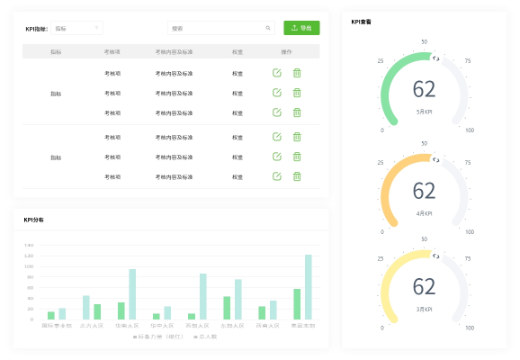Viewport: 520px width, 360px height.
Task: Click the pointer knob on the 4月KPI gauge
Action: click(436, 160)
